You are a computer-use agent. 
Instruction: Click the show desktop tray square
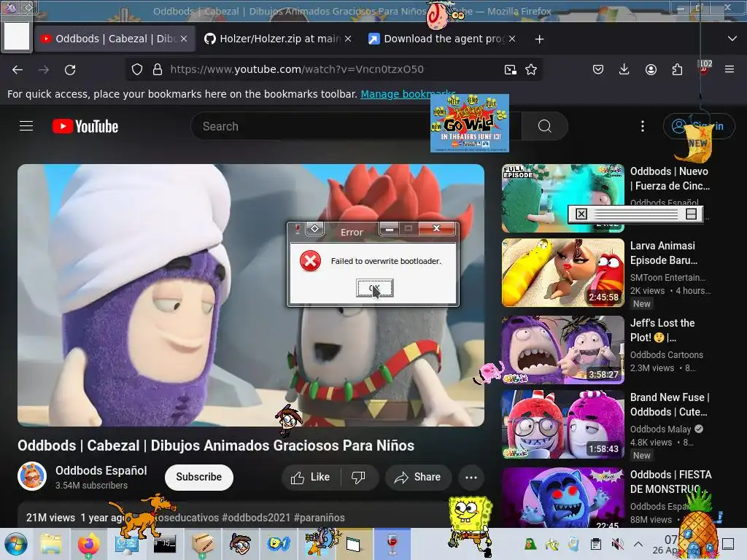728,544
